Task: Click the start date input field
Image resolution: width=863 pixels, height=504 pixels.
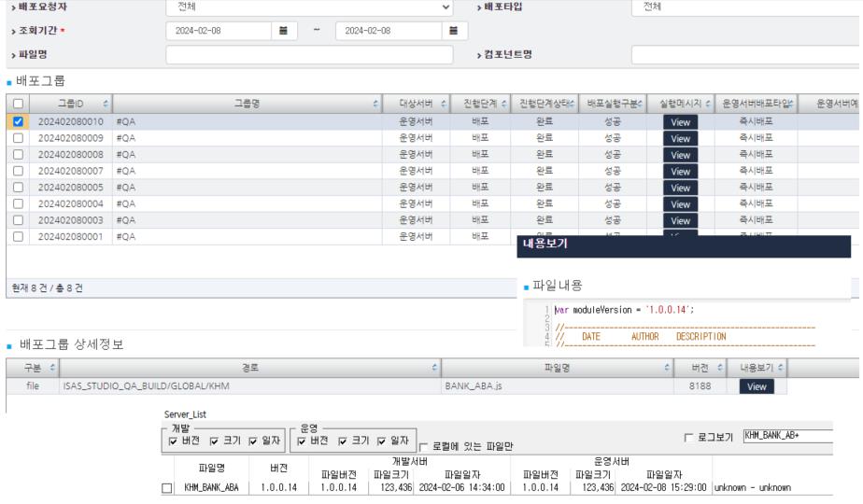Action: pyautogui.click(x=219, y=31)
